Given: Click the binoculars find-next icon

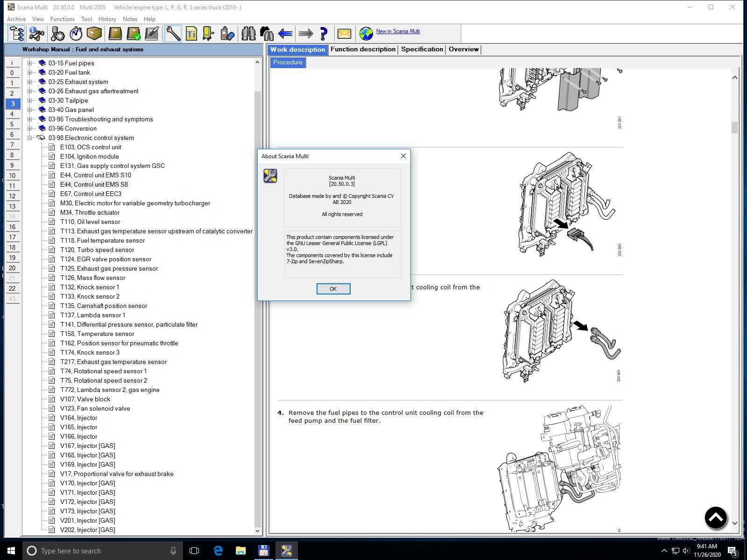Looking at the screenshot, I should 267,34.
